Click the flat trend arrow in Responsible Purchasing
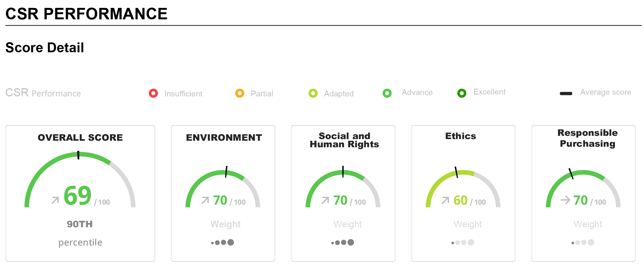Image resolution: width=644 pixels, height=270 pixels. coord(565,200)
